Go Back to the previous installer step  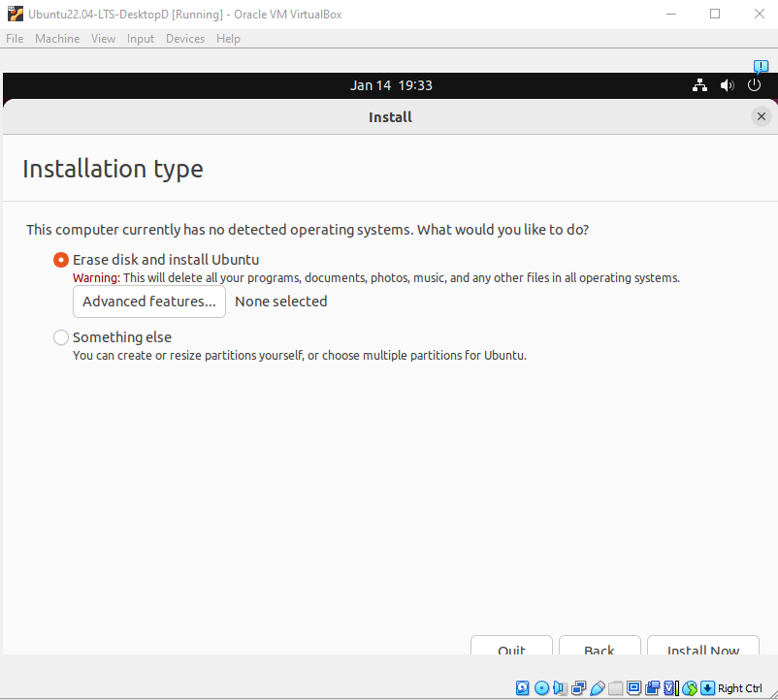(600, 648)
